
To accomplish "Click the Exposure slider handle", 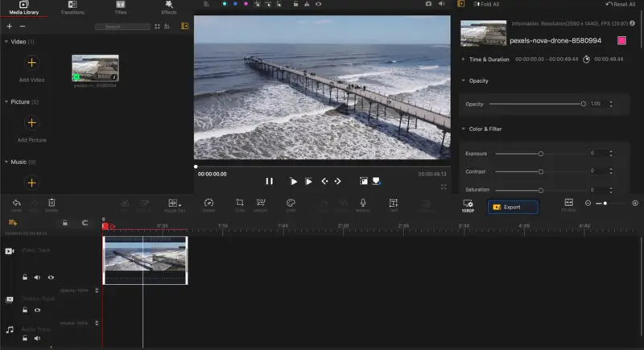I will [x=541, y=154].
